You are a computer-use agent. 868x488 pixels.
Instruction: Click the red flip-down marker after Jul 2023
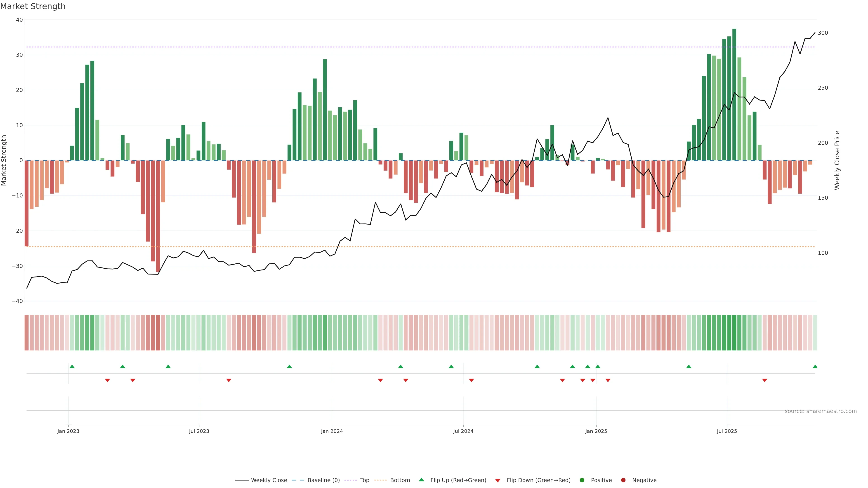(x=229, y=380)
